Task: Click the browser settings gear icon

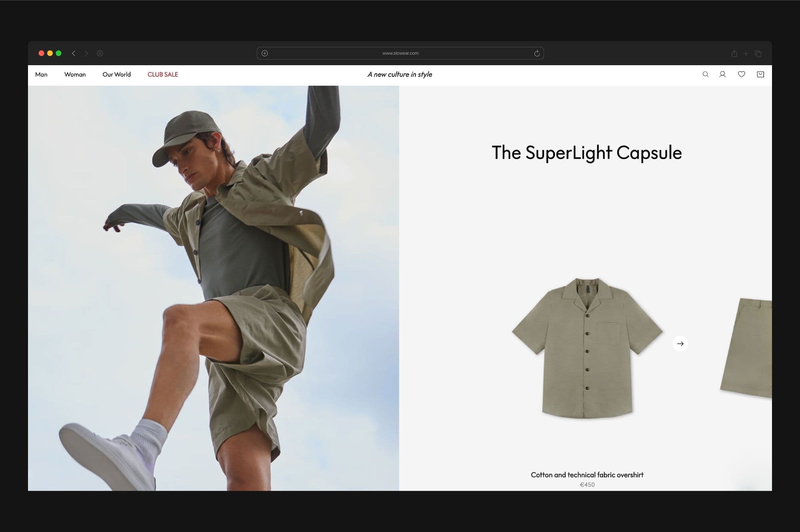Action: [100, 53]
